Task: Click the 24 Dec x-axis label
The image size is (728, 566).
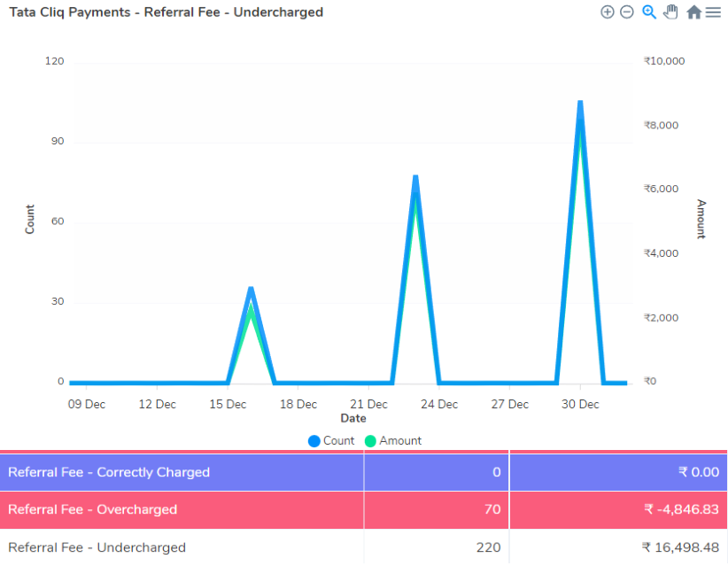Action: coord(439,405)
